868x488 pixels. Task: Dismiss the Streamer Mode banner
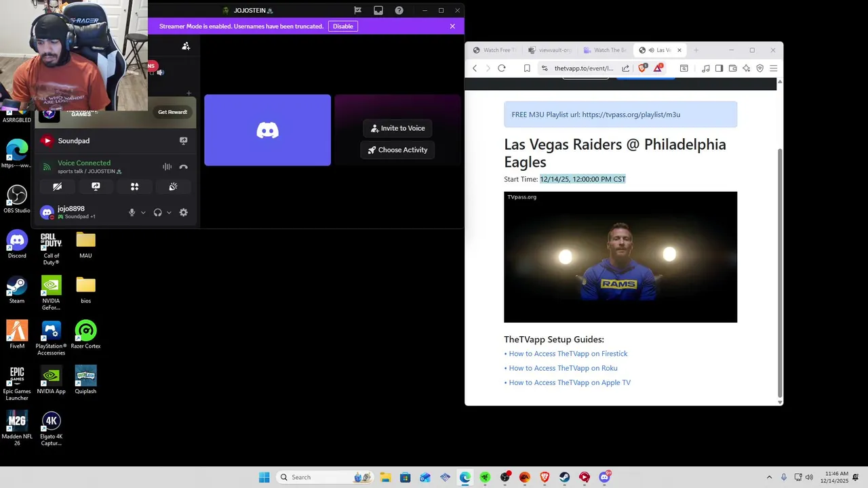(x=452, y=26)
